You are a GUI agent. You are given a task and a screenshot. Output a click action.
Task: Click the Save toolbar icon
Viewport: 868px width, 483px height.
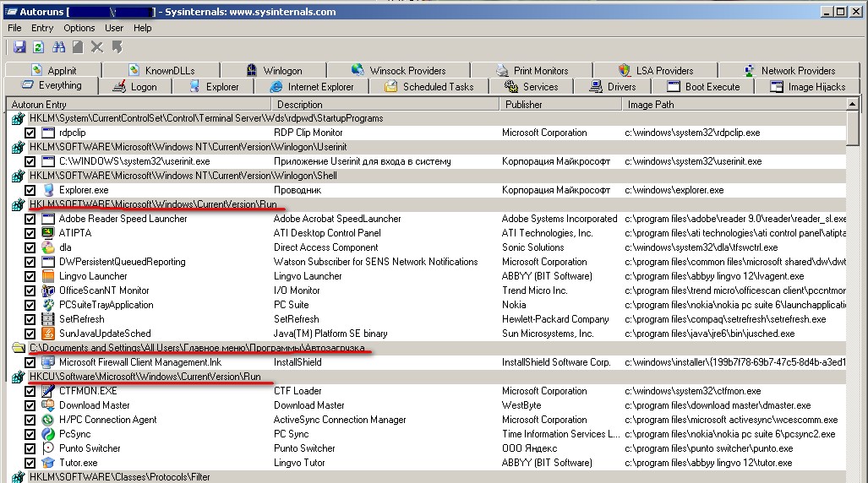(x=19, y=47)
